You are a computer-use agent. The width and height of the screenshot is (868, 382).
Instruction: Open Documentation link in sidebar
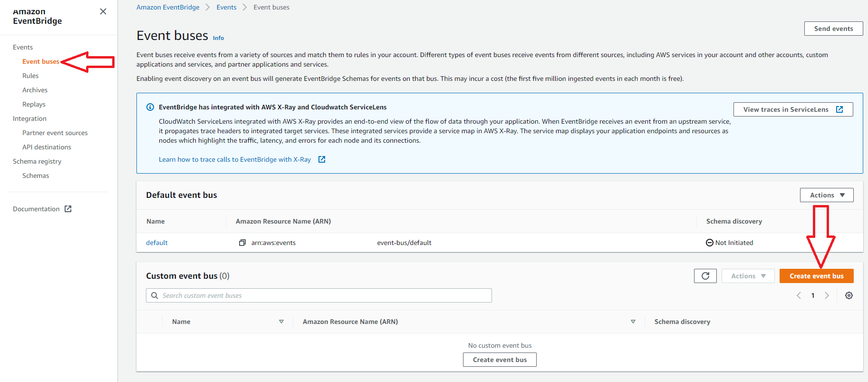(36, 209)
